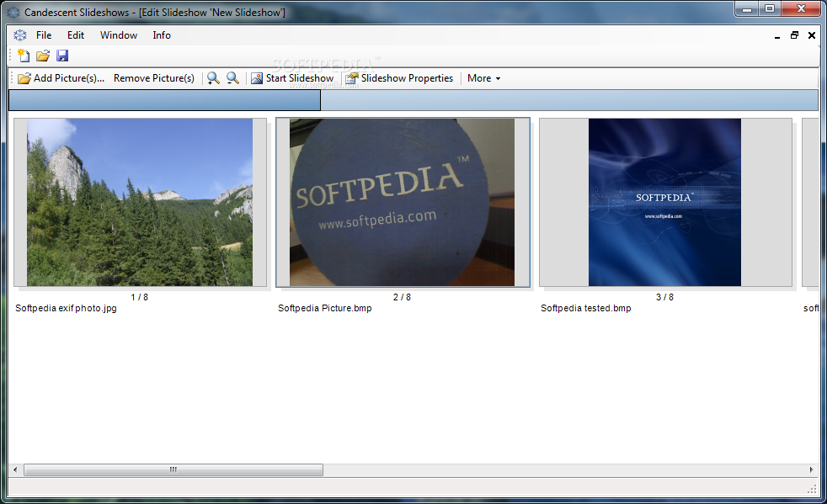
Task: Select the mountain forest photo thumbnail
Action: tap(140, 203)
